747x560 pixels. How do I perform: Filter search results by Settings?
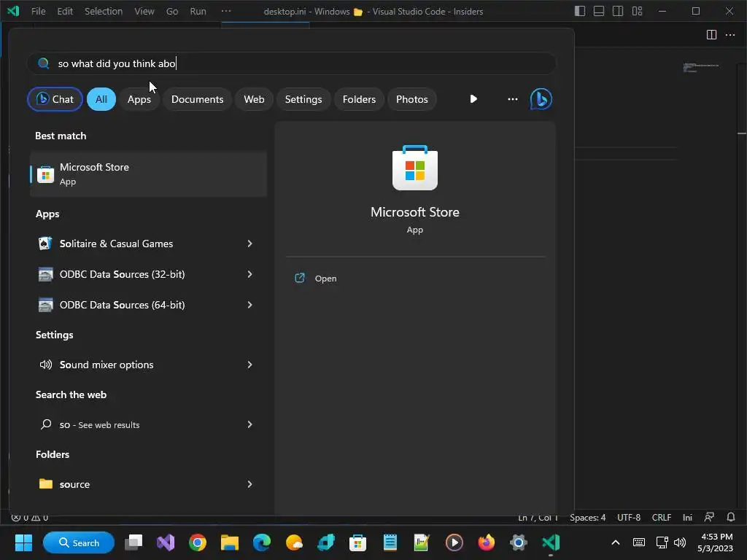point(303,99)
